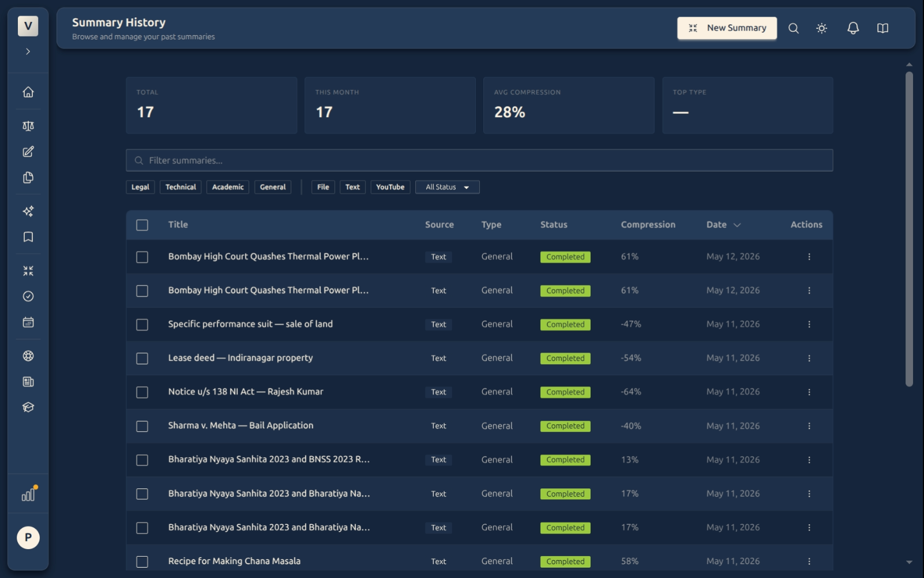
Task: Open actions menu for Notice u/s 138 row
Action: (809, 392)
